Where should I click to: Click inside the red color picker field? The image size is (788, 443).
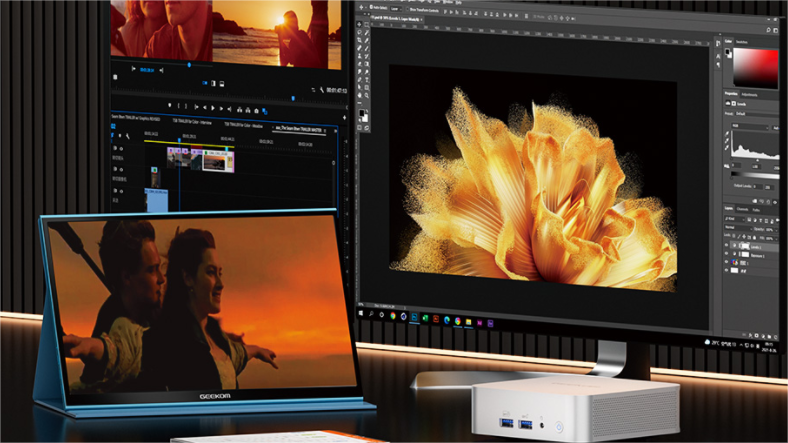pyautogui.click(x=756, y=68)
